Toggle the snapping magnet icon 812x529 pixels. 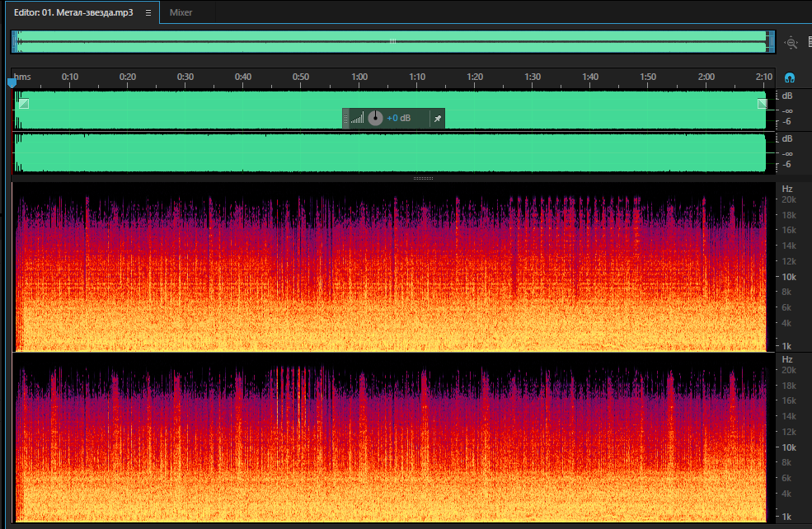(789, 77)
